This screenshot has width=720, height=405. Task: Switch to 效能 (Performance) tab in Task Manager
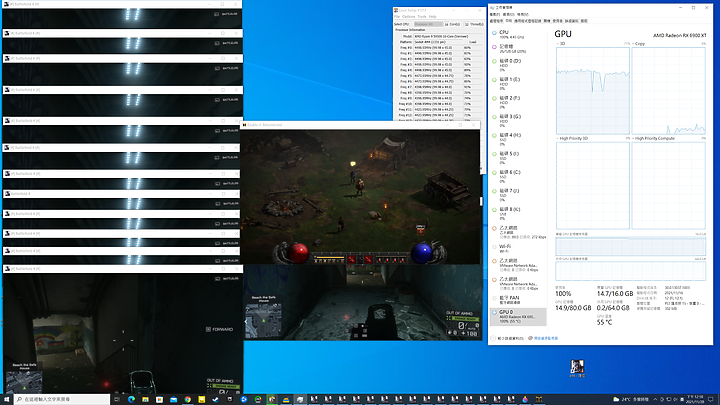(509, 21)
